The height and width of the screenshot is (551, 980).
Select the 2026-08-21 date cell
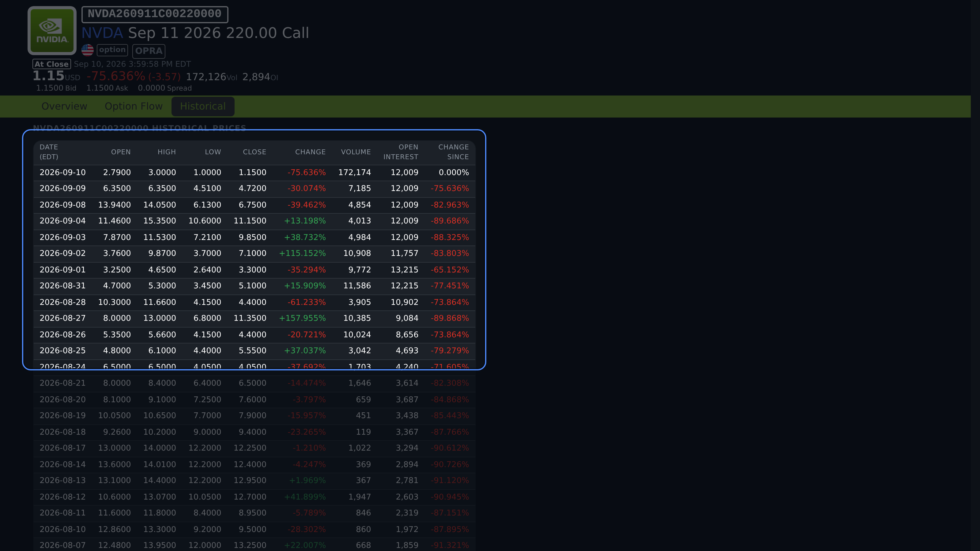tap(63, 383)
